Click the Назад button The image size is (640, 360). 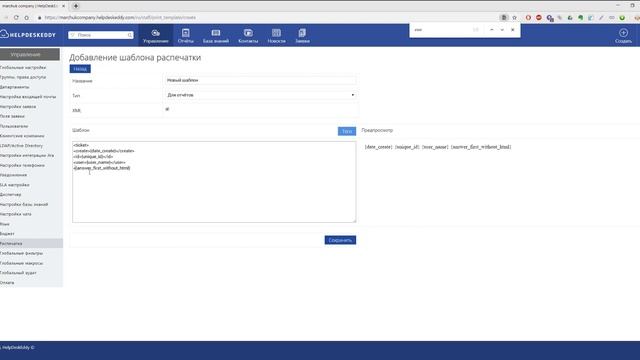click(80, 69)
